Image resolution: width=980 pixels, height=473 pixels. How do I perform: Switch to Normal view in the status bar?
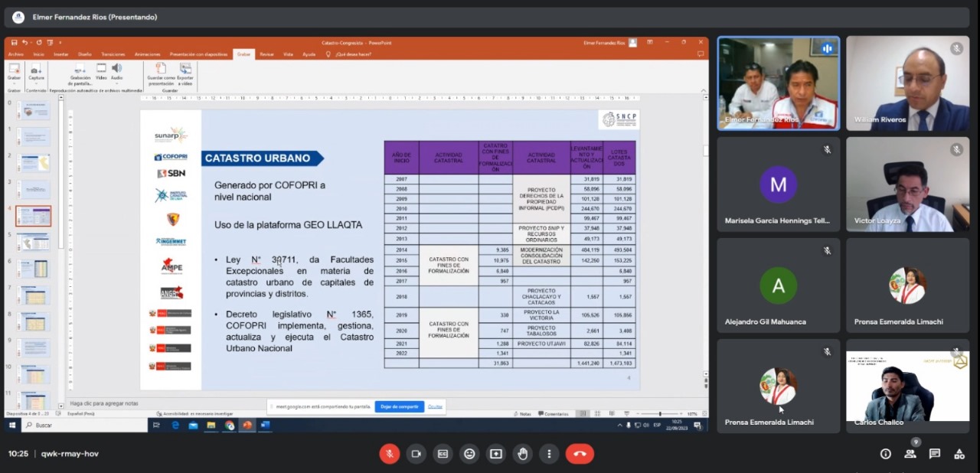(x=583, y=414)
